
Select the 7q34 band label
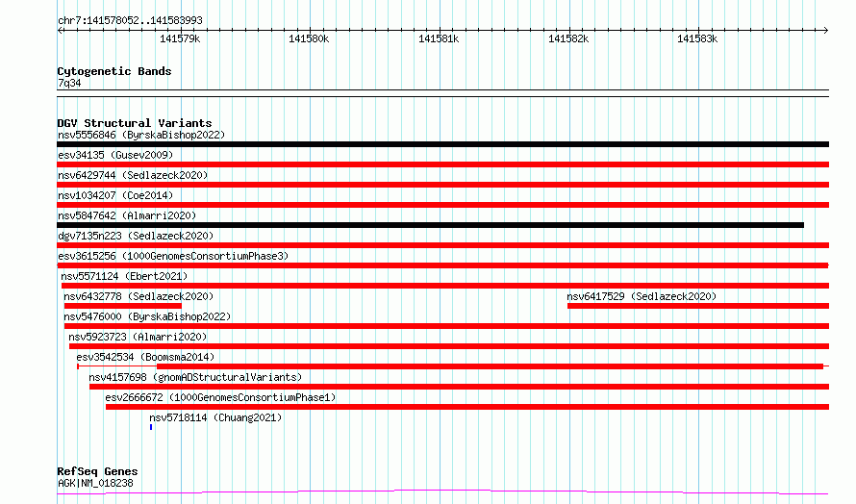[x=69, y=83]
